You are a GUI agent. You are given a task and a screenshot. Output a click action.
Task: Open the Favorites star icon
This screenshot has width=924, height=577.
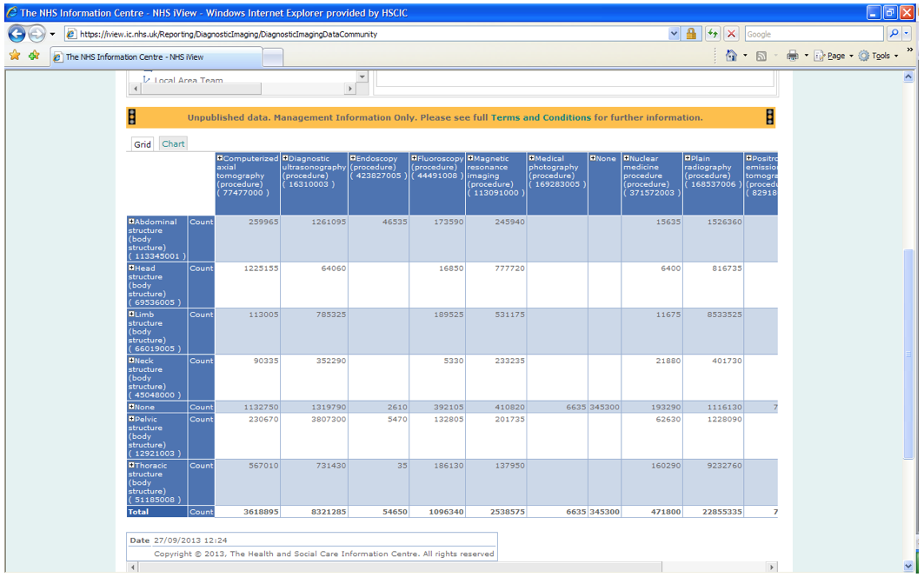15,56
